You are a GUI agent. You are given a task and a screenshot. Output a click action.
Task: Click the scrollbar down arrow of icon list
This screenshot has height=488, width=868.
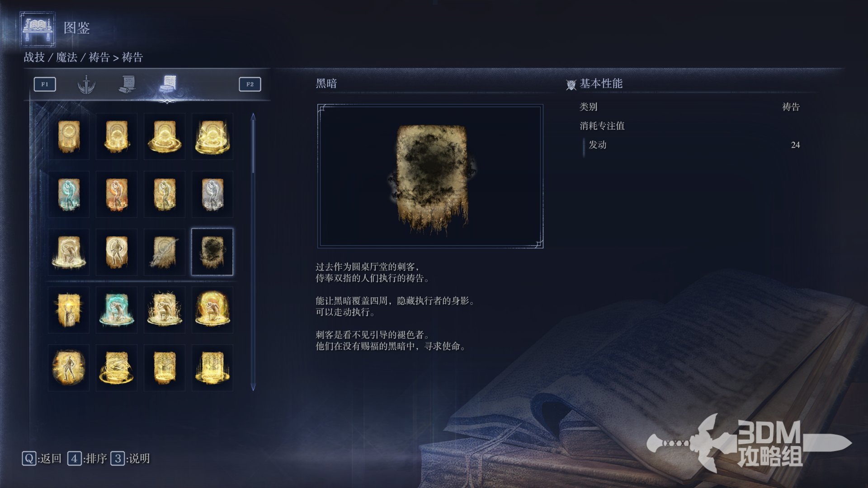point(253,387)
